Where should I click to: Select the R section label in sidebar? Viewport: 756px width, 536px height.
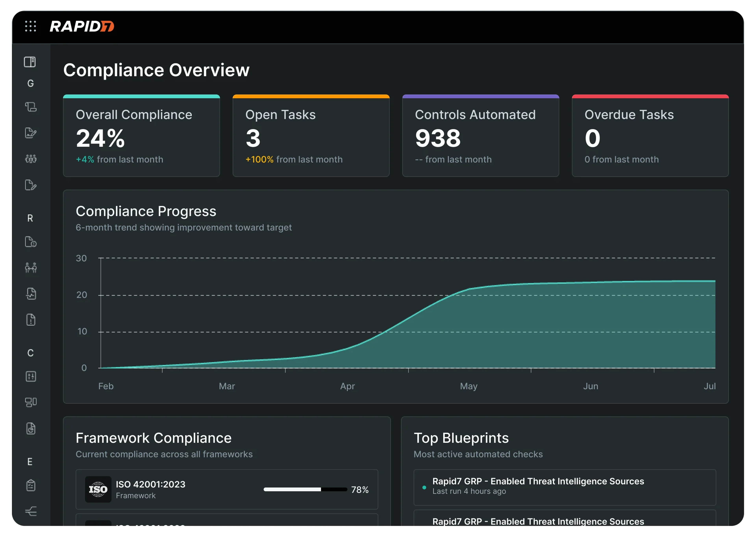pos(30,218)
